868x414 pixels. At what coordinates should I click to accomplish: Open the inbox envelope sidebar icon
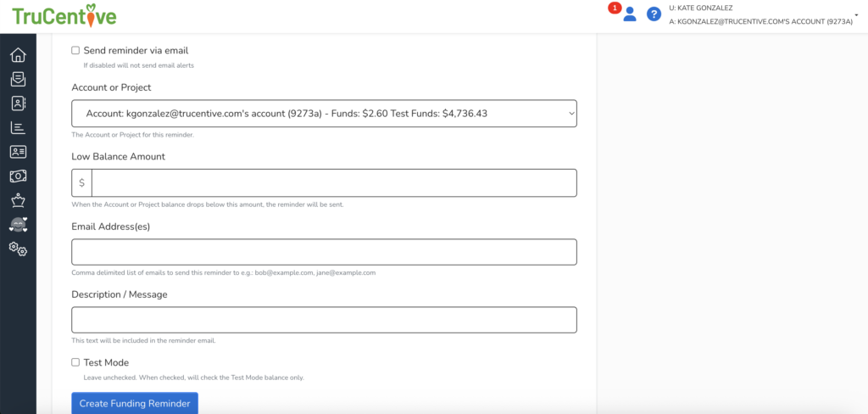[18, 79]
